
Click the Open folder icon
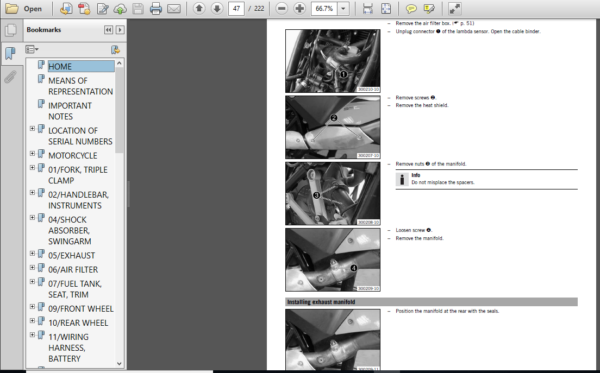point(11,8)
